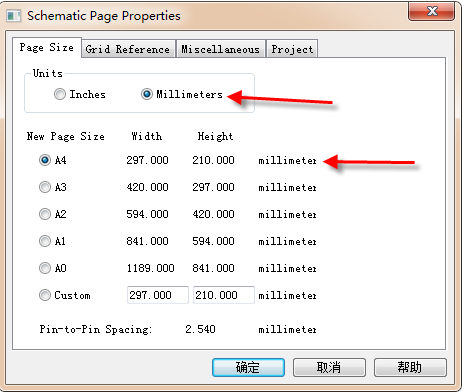Viewport: 464px width, 392px height.
Task: Cancel with the 取消 button
Action: coord(329,367)
